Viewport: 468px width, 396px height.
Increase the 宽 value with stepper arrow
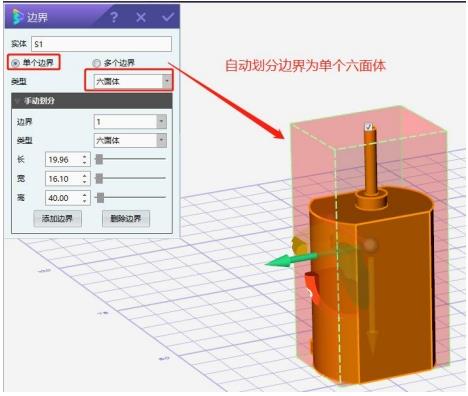[85, 176]
